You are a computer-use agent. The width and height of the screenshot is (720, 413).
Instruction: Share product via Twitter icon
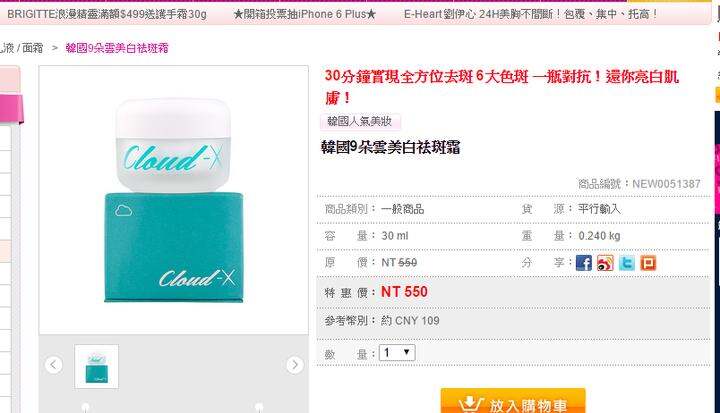[x=627, y=263]
